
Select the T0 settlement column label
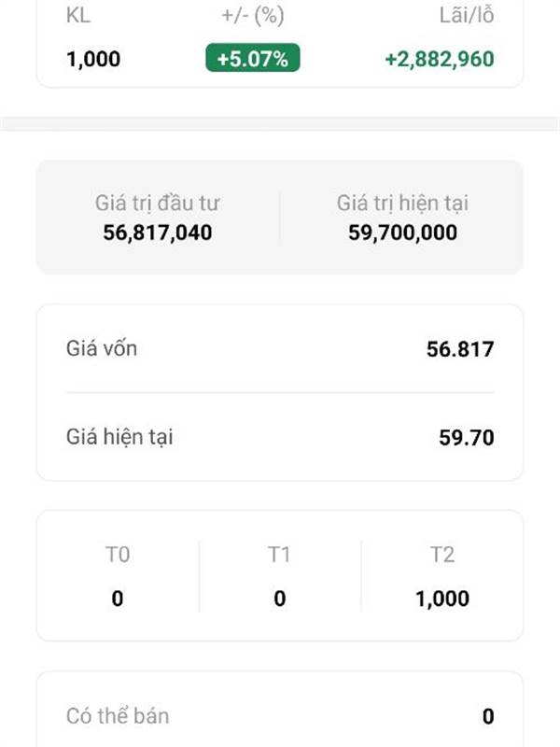pos(118,556)
